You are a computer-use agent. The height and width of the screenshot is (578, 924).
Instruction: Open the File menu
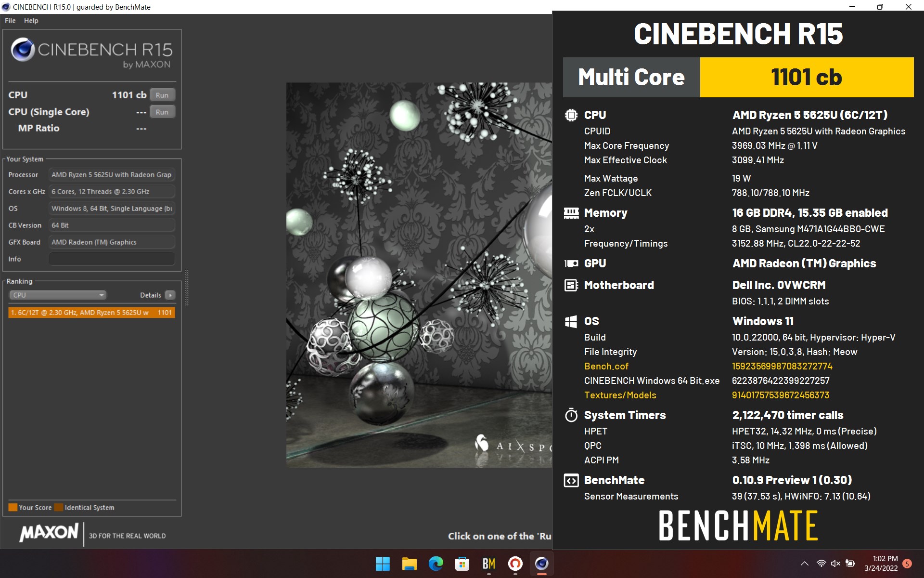[x=10, y=21]
